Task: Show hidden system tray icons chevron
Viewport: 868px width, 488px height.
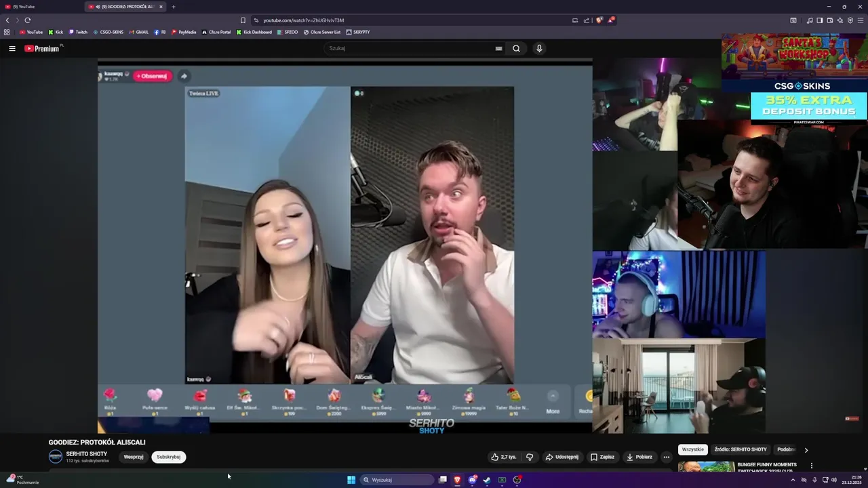Action: pyautogui.click(x=793, y=480)
